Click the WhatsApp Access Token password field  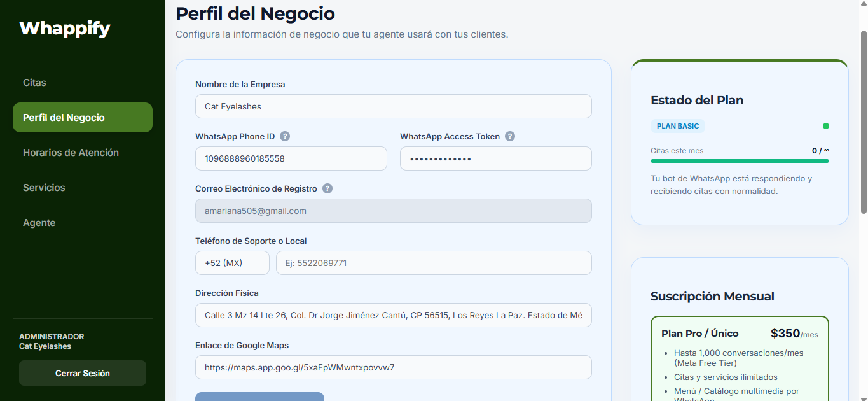point(496,158)
